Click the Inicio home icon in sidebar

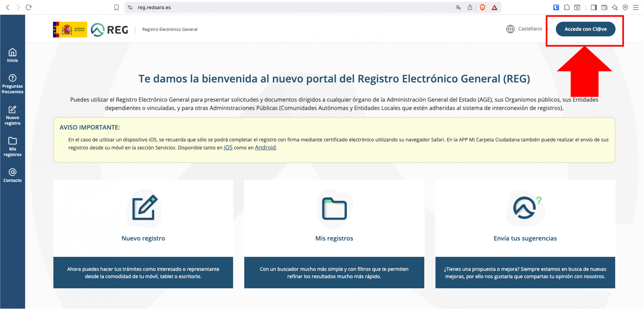[12, 55]
